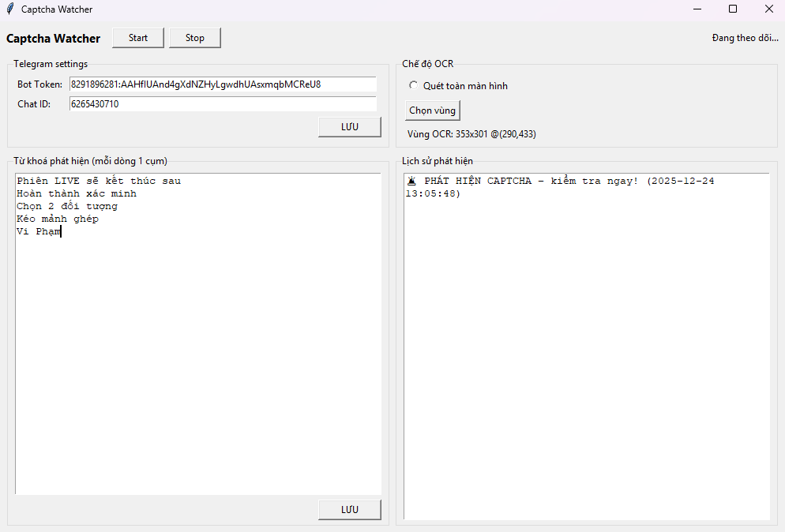Image resolution: width=785 pixels, height=532 pixels.
Task: Maximize the Captcha Watcher window
Action: point(733,9)
